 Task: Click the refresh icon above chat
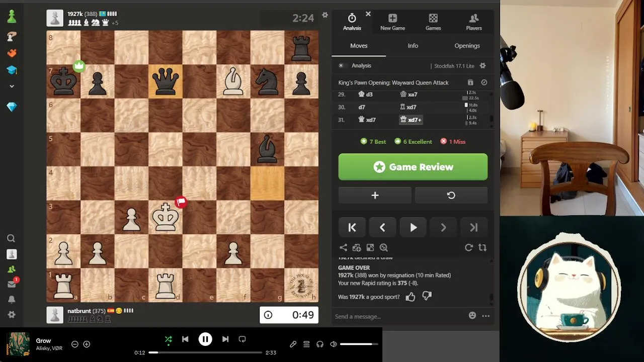(x=468, y=247)
